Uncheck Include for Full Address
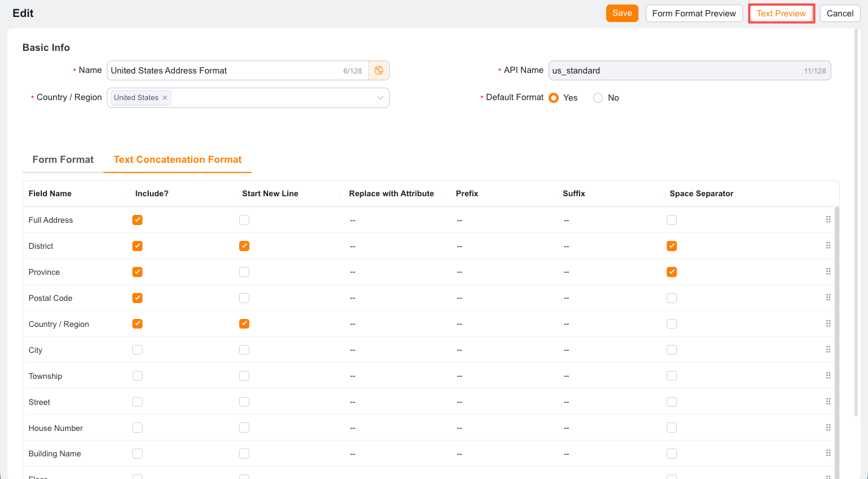 tap(137, 220)
